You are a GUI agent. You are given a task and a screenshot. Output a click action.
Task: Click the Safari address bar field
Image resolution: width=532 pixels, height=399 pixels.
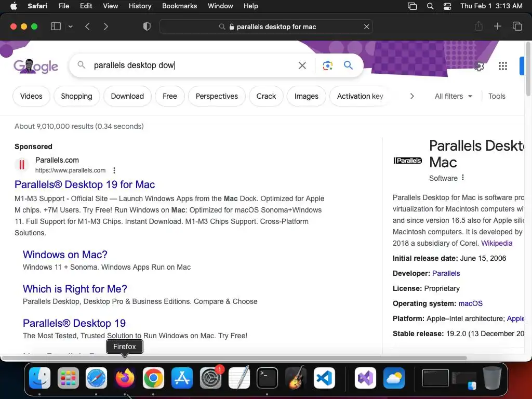point(266,26)
